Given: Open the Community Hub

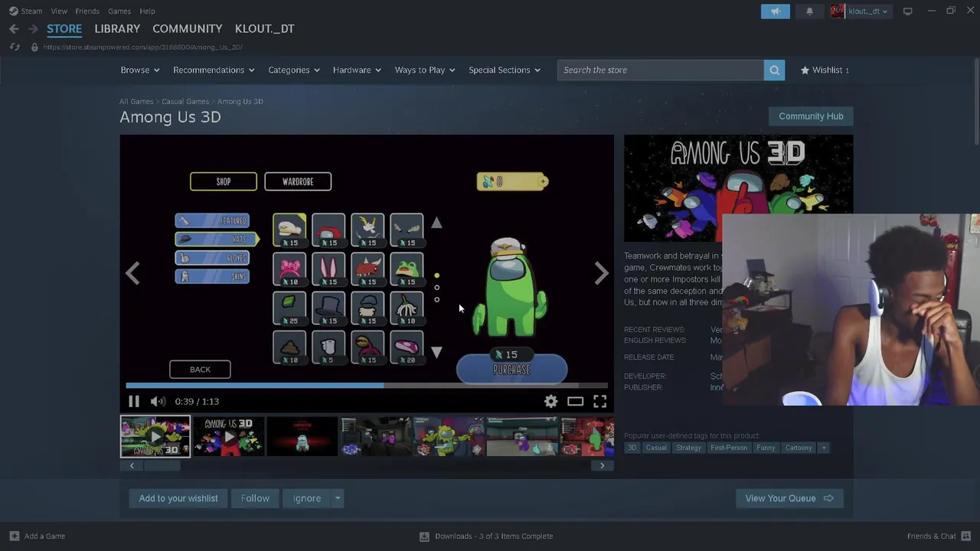Looking at the screenshot, I should [811, 116].
